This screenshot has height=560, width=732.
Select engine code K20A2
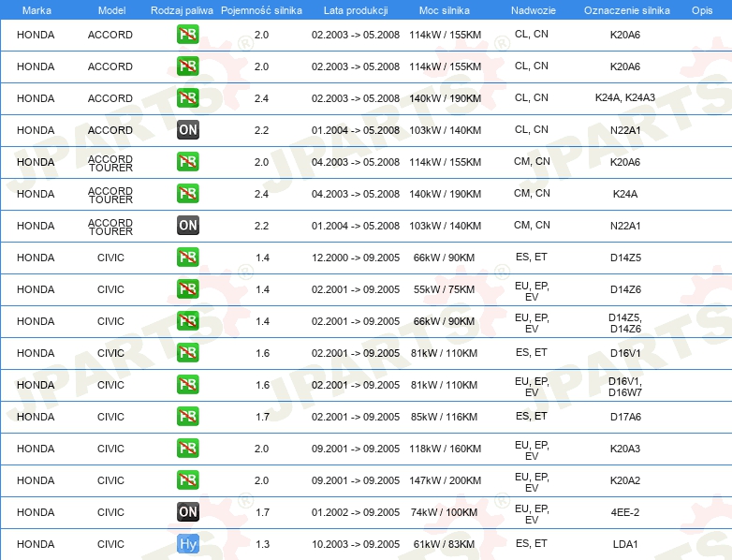click(x=625, y=480)
